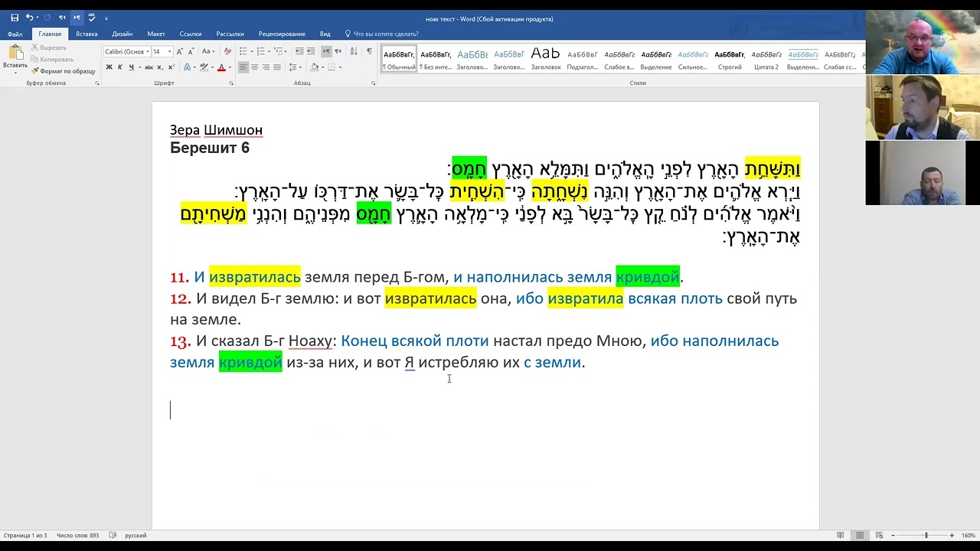This screenshot has height=551, width=980.
Task: Toggle right-to-left text direction in Абзац group
Action: pyautogui.click(x=338, y=51)
